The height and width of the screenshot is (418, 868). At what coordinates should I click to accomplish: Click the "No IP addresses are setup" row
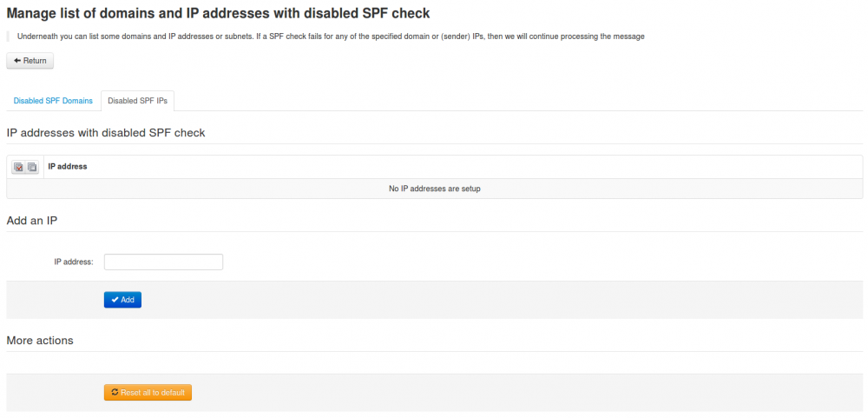(x=434, y=189)
